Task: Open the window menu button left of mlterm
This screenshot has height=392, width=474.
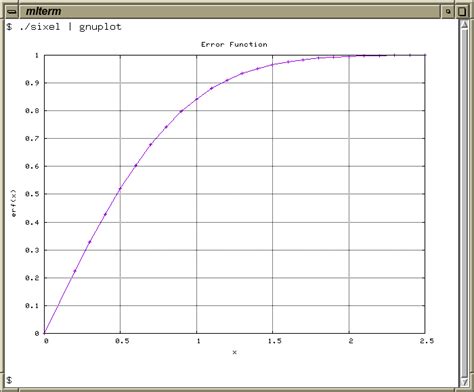Action: click(12, 12)
